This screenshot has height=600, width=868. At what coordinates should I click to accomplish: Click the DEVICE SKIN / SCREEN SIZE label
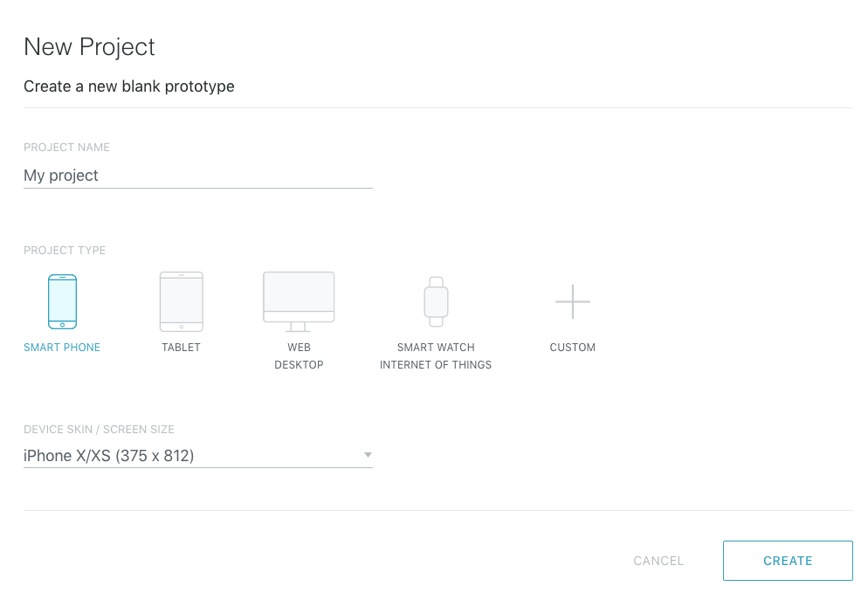click(x=99, y=430)
